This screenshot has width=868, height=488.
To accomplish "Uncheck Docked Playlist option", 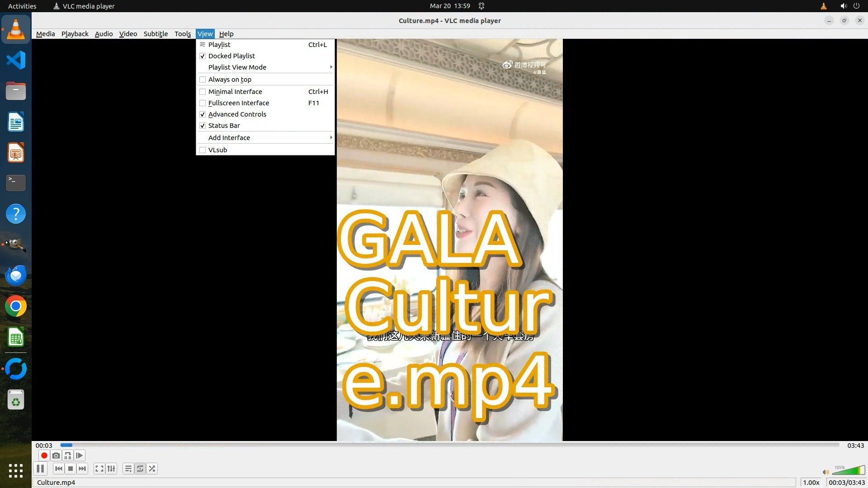I will [x=231, y=56].
